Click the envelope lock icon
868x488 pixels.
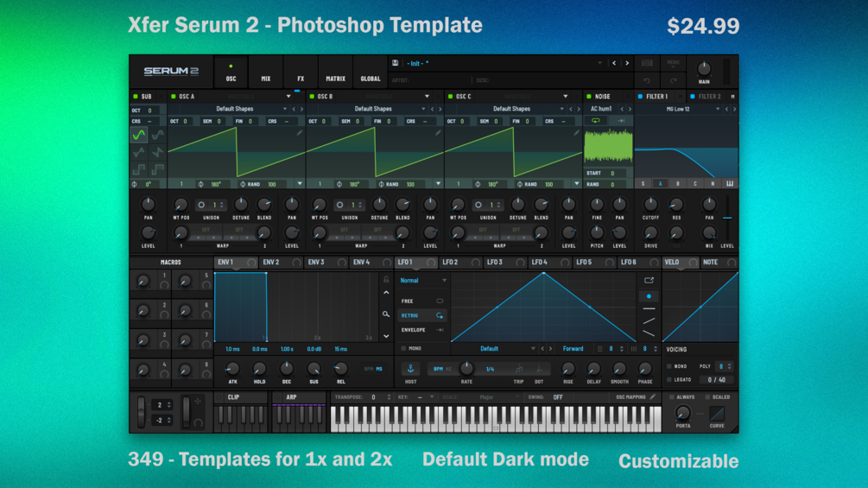386,280
